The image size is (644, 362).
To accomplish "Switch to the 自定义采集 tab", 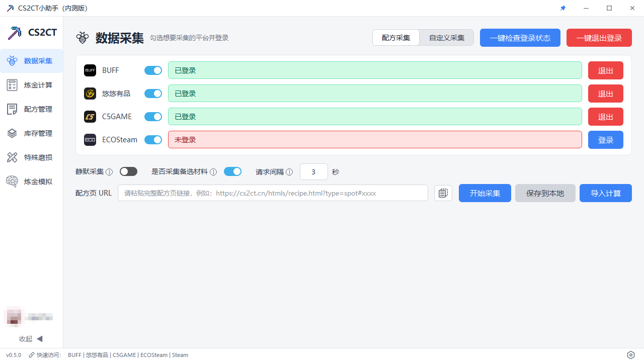I will coord(447,38).
